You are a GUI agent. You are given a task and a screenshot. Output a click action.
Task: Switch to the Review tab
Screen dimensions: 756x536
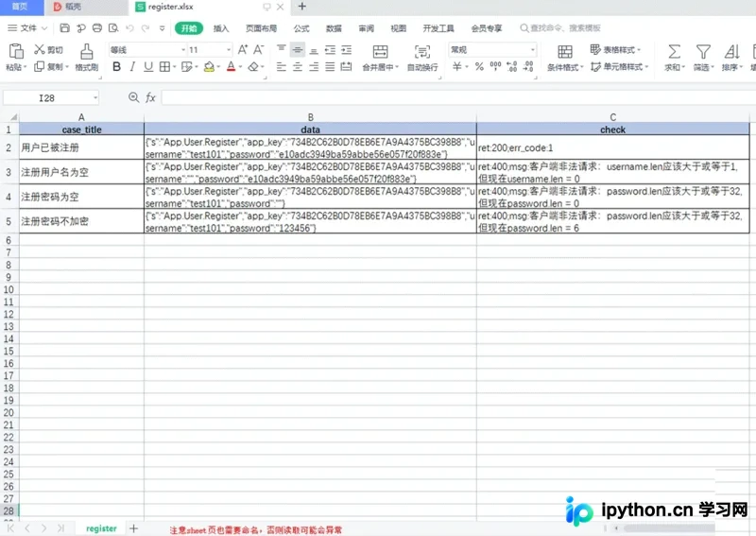[366, 28]
